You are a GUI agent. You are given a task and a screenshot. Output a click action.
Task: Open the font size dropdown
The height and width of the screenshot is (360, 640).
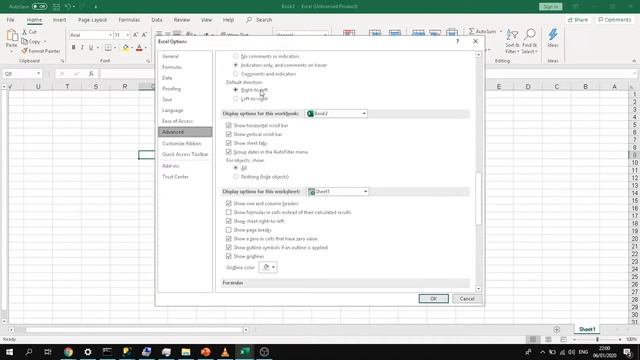(x=127, y=35)
